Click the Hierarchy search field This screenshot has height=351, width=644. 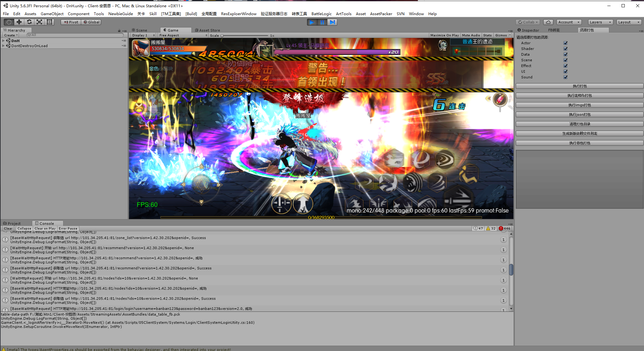tap(75, 35)
